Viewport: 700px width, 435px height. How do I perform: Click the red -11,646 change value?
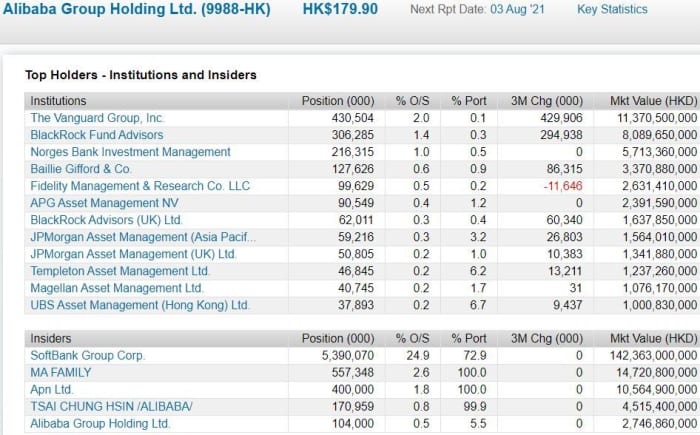click(x=563, y=186)
